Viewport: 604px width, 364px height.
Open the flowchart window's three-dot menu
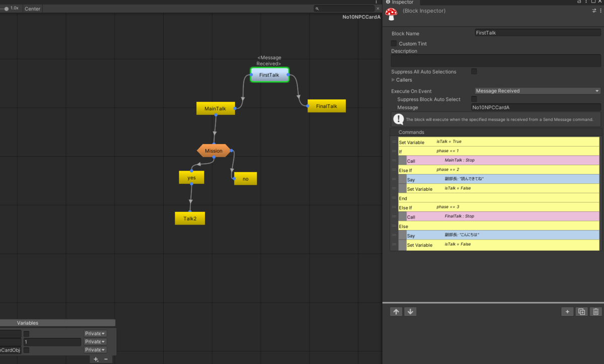[376, 2]
